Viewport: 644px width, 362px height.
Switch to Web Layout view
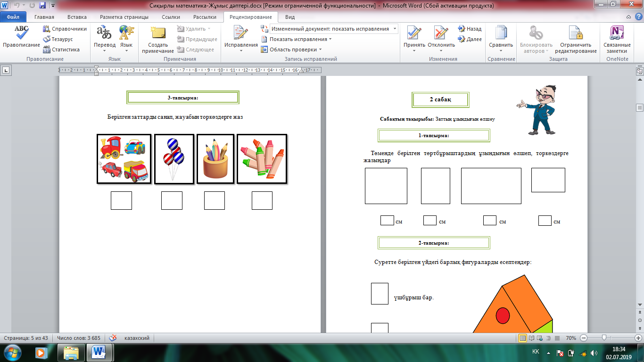click(x=540, y=338)
